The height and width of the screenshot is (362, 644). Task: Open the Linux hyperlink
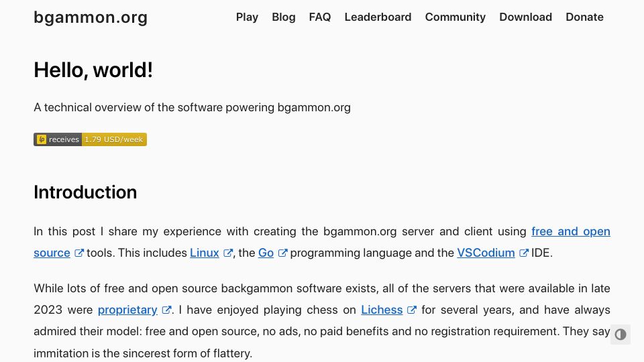pos(204,253)
